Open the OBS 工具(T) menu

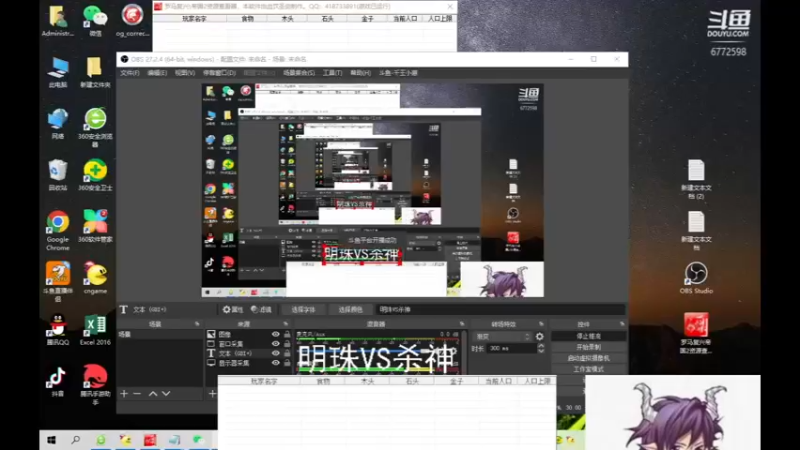click(332, 73)
